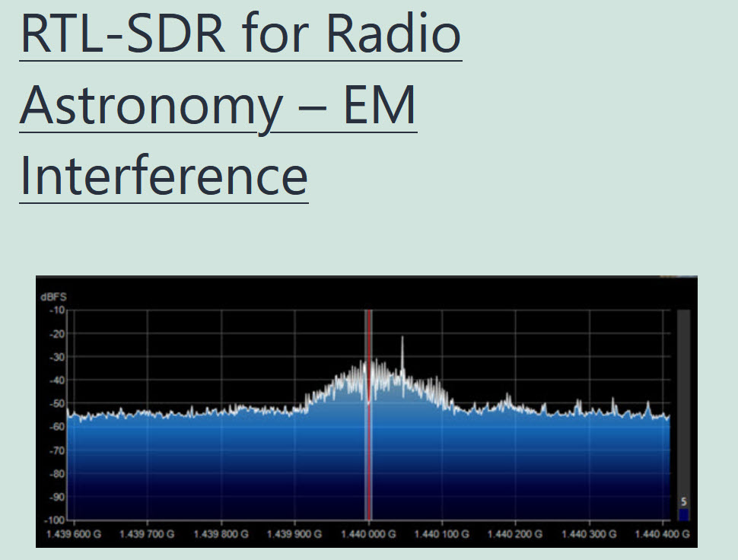Click the -10 level on dBFS scale
The image size is (738, 560).
pyautogui.click(x=57, y=310)
